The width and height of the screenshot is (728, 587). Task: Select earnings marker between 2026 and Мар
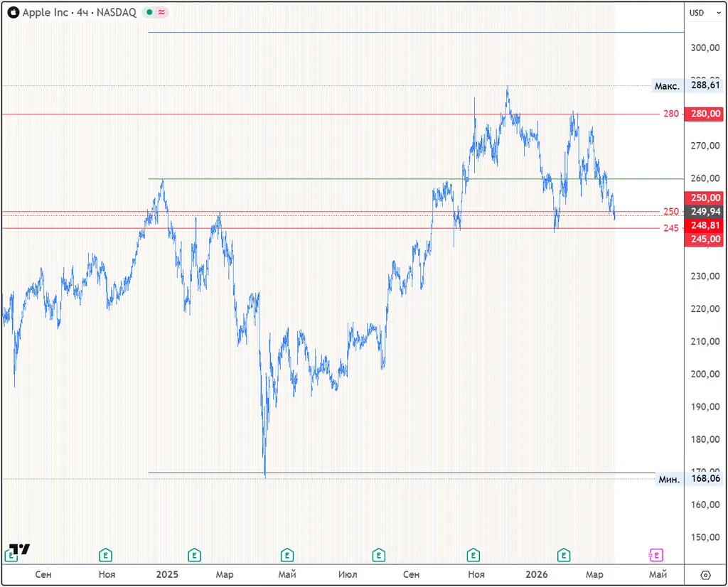[x=564, y=555]
